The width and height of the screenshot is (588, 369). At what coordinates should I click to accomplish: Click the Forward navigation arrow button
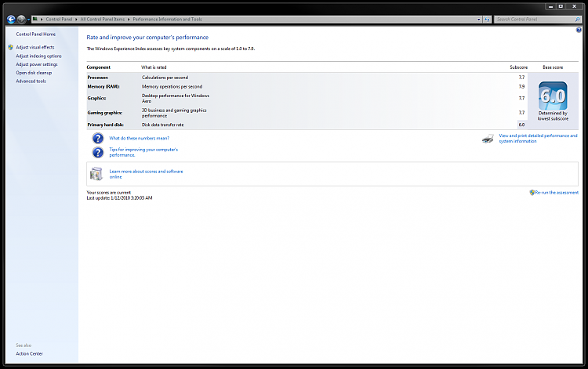coord(21,19)
